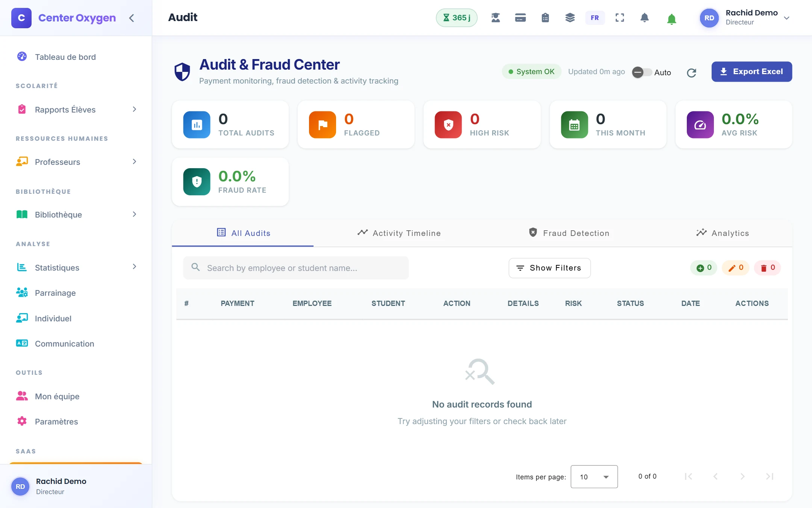Click the Total Audits chart icon
The width and height of the screenshot is (812, 508).
click(197, 125)
